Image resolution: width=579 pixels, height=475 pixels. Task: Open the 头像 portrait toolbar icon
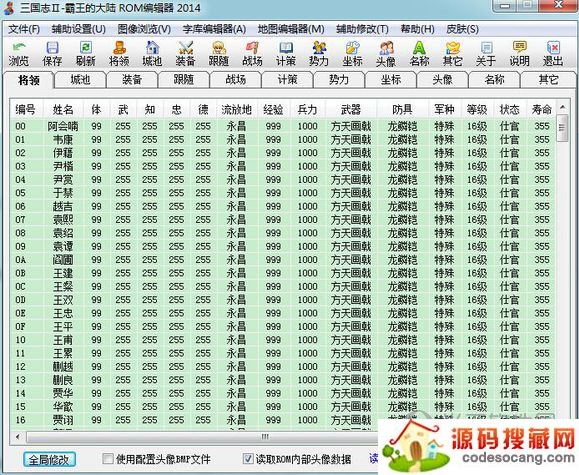(386, 54)
